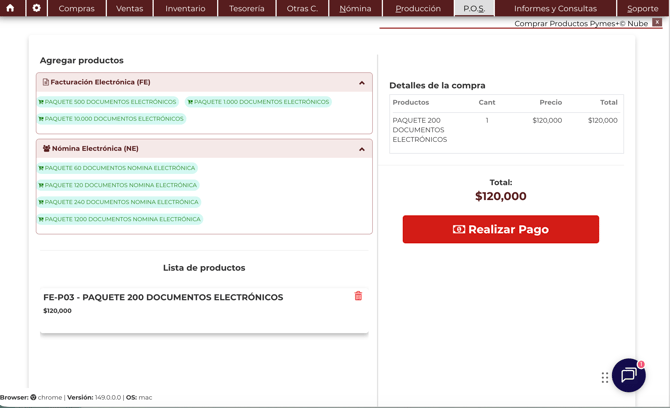Click Comprar Productos Pymes+ Nube title
670x408 pixels.
point(581,23)
